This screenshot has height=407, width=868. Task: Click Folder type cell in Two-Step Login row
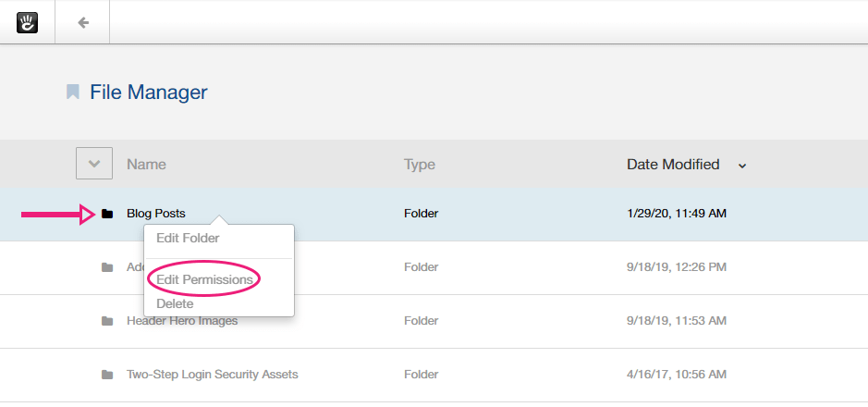pos(422,375)
